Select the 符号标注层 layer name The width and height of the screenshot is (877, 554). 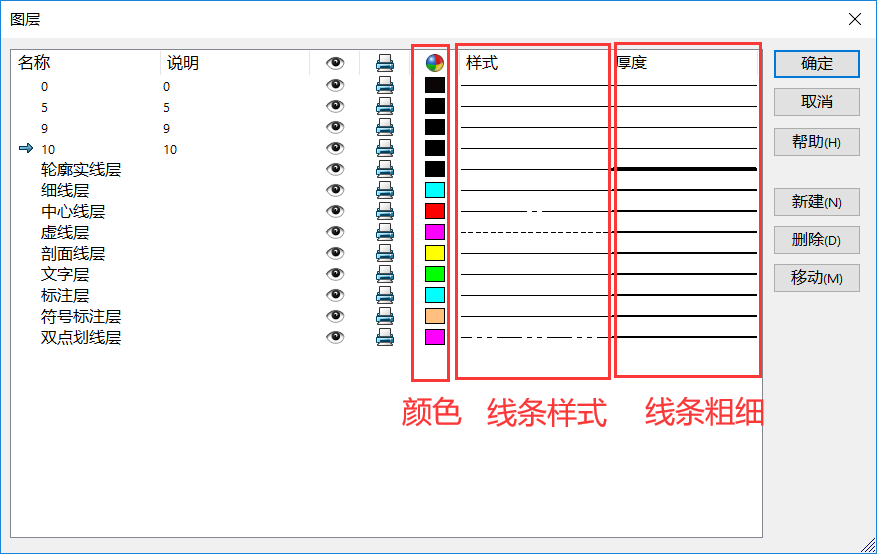pyautogui.click(x=81, y=316)
